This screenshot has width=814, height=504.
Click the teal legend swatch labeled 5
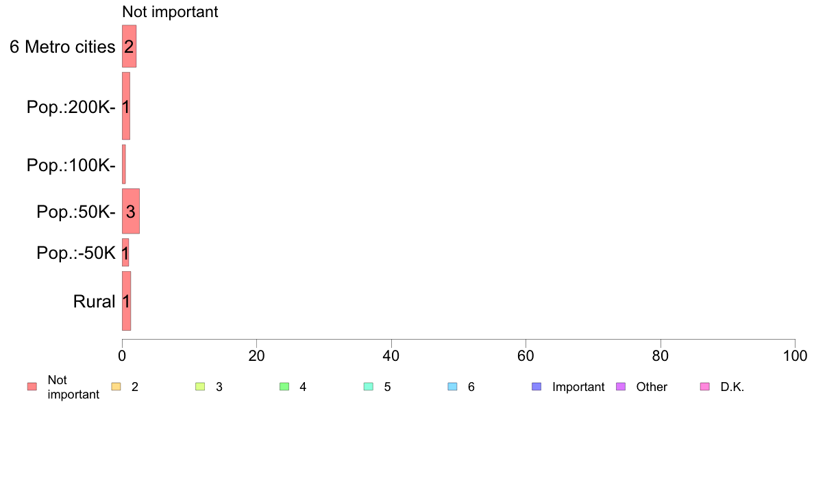coord(369,387)
